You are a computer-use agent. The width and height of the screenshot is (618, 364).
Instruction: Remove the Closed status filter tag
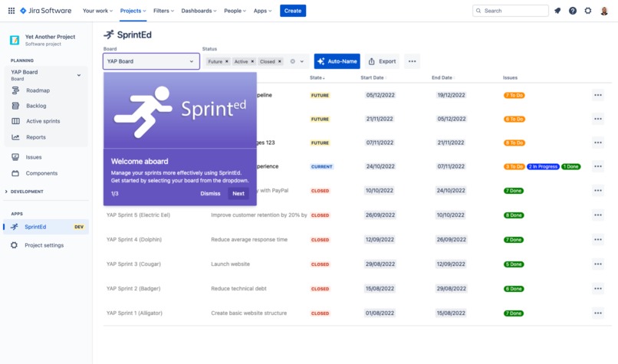pos(279,61)
